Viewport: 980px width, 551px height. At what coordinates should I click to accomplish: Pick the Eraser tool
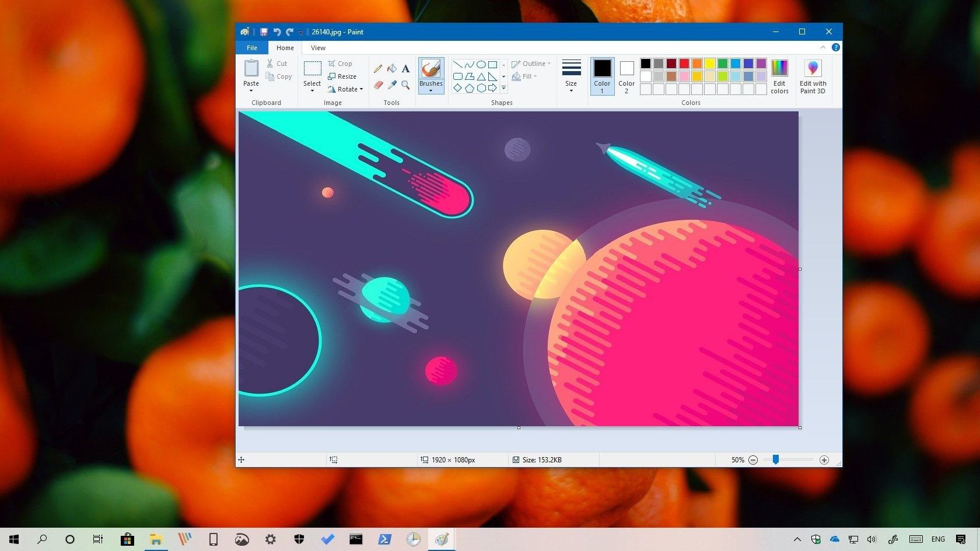(x=378, y=85)
